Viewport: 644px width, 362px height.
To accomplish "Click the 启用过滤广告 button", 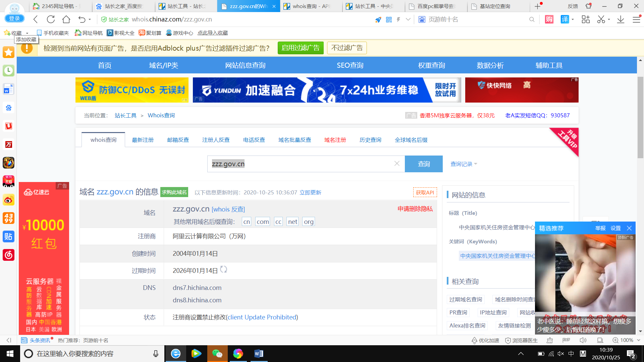I will [300, 48].
